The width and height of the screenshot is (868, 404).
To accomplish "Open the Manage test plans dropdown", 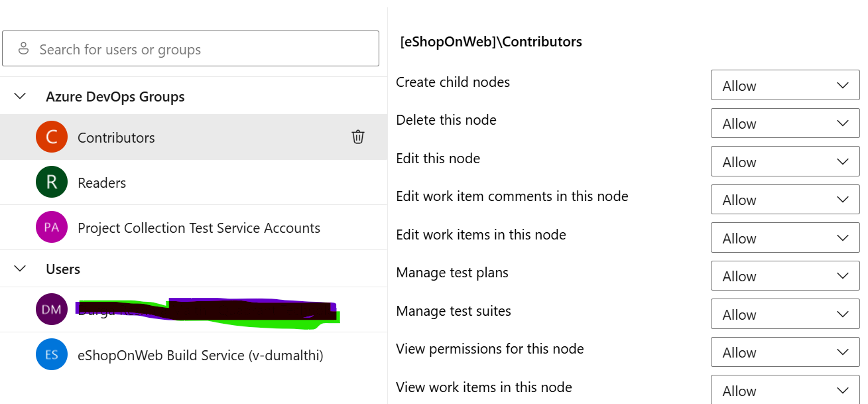I will (785, 275).
